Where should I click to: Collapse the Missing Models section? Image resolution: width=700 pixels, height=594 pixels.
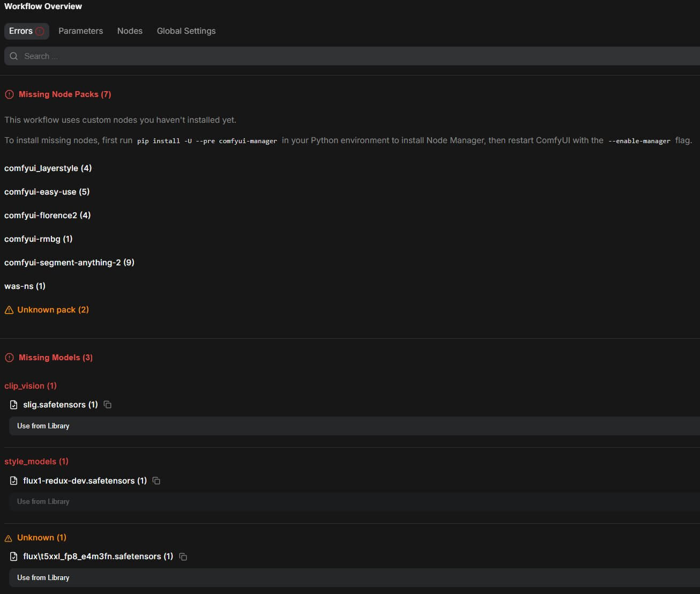pyautogui.click(x=56, y=358)
